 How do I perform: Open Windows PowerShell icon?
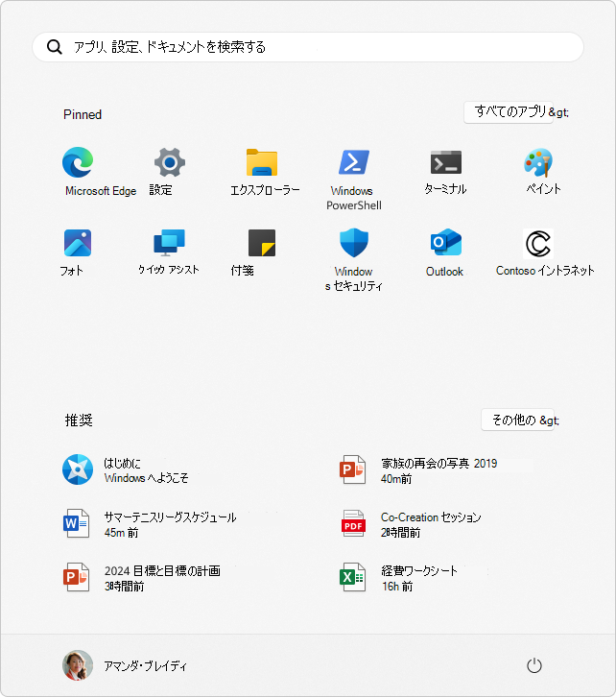pyautogui.click(x=354, y=162)
